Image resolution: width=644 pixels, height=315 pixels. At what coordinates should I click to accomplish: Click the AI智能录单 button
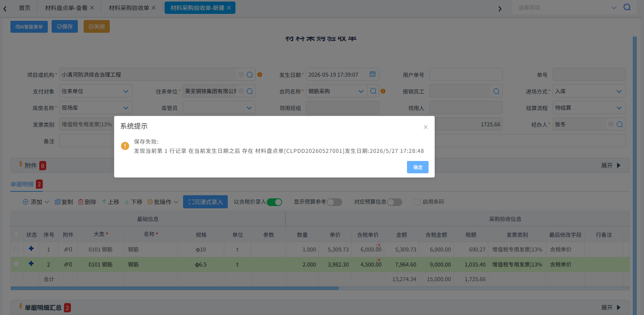(x=29, y=27)
